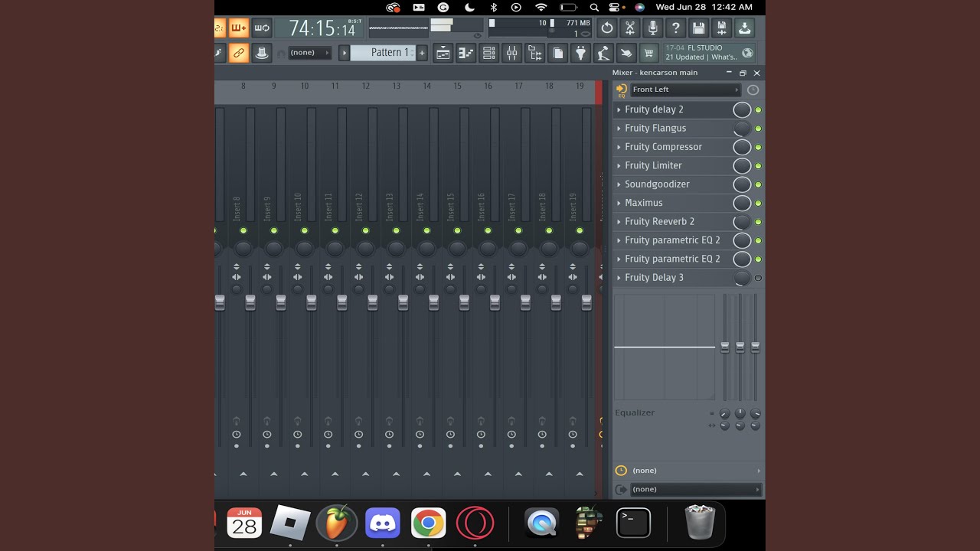
Task: Open Opera browser from the dock
Action: [x=475, y=523]
